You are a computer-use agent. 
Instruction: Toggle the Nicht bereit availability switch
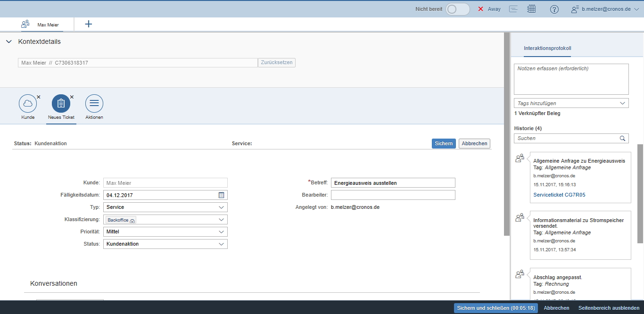click(457, 9)
